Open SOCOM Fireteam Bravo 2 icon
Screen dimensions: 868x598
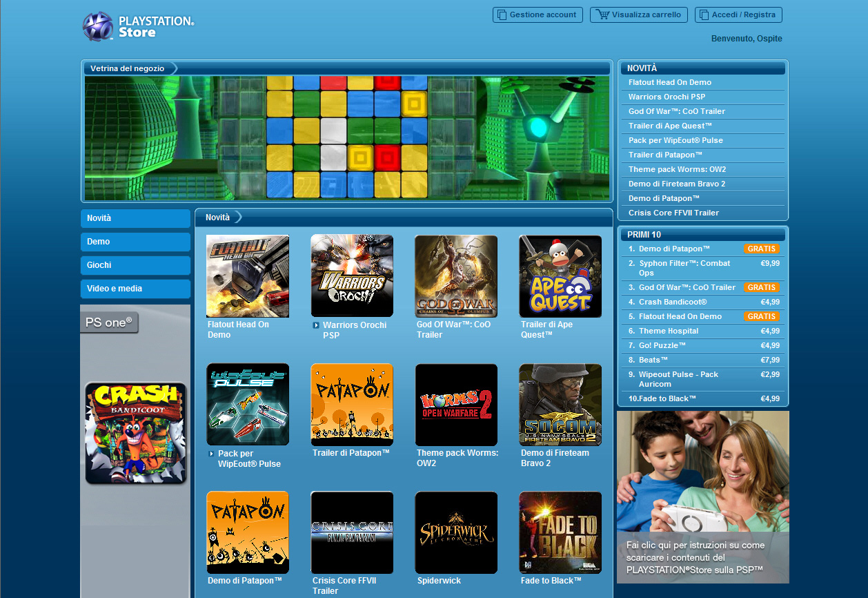(560, 405)
